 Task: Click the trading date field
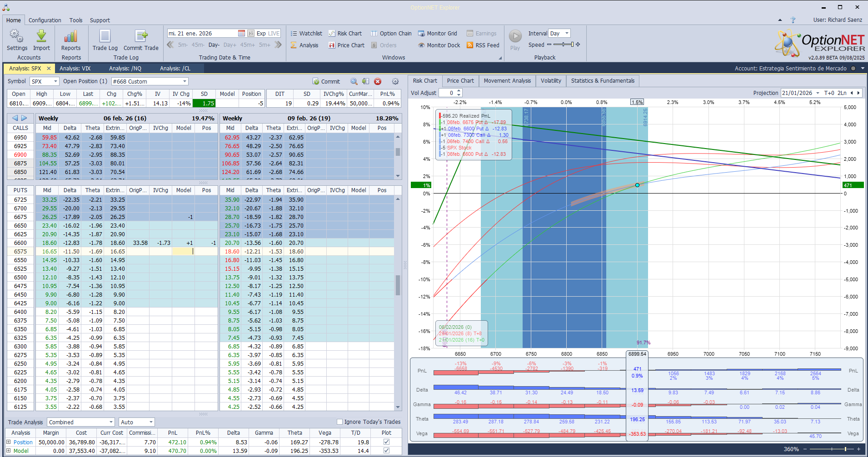coord(203,33)
